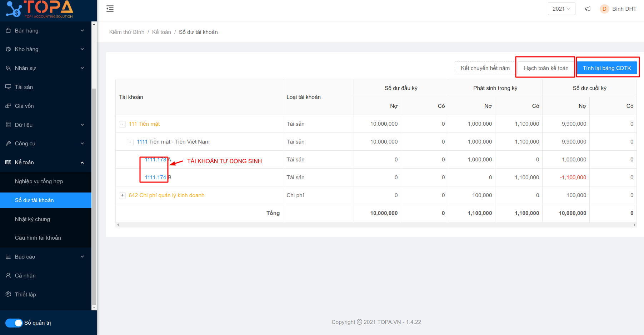Open Cấu hình tài khoản submenu
Screen dimensions: 644x335
46,238
